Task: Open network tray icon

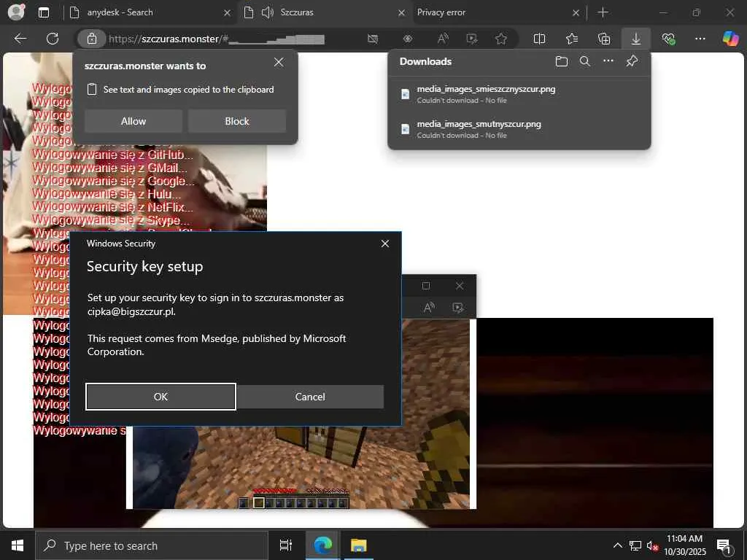Action: 635,545
